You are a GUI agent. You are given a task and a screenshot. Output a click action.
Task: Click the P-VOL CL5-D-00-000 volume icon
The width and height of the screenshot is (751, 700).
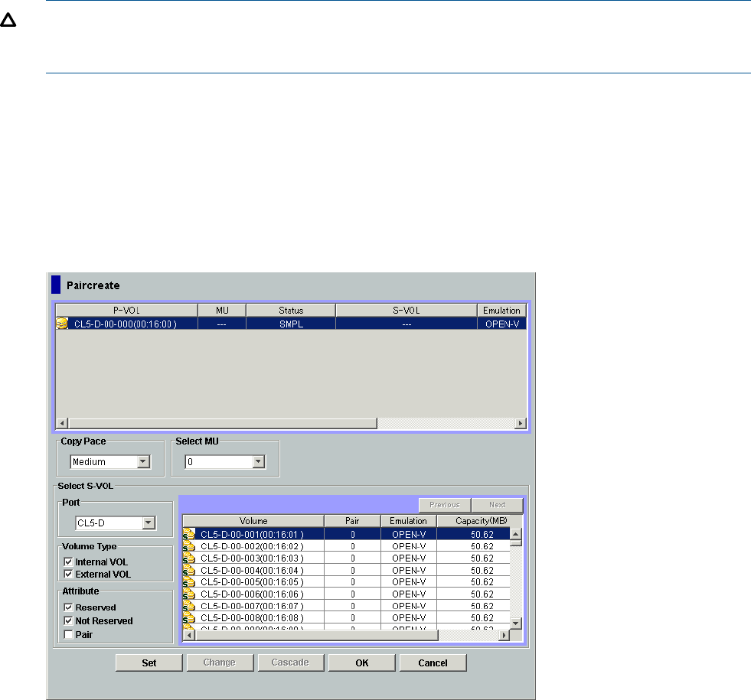[63, 324]
